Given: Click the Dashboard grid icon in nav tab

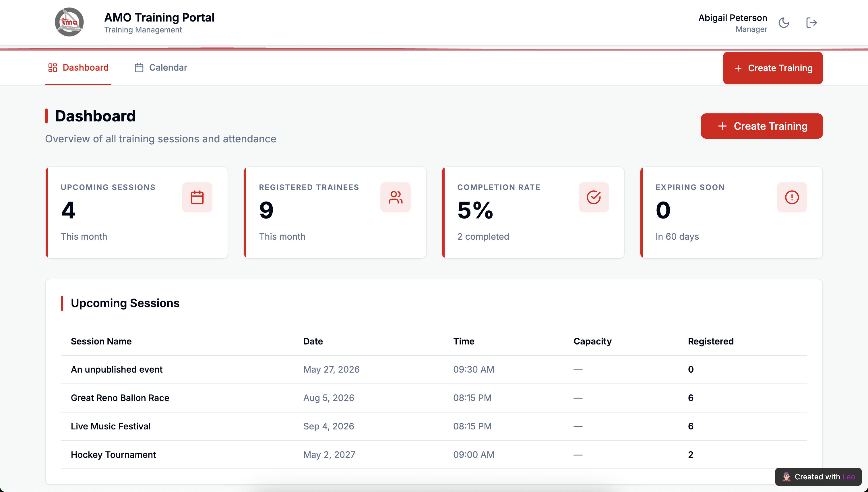Looking at the screenshot, I should click(x=52, y=67).
